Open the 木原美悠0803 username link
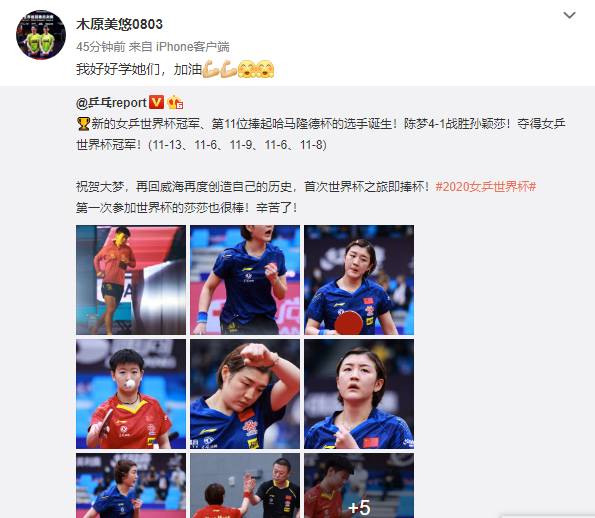 coord(119,24)
